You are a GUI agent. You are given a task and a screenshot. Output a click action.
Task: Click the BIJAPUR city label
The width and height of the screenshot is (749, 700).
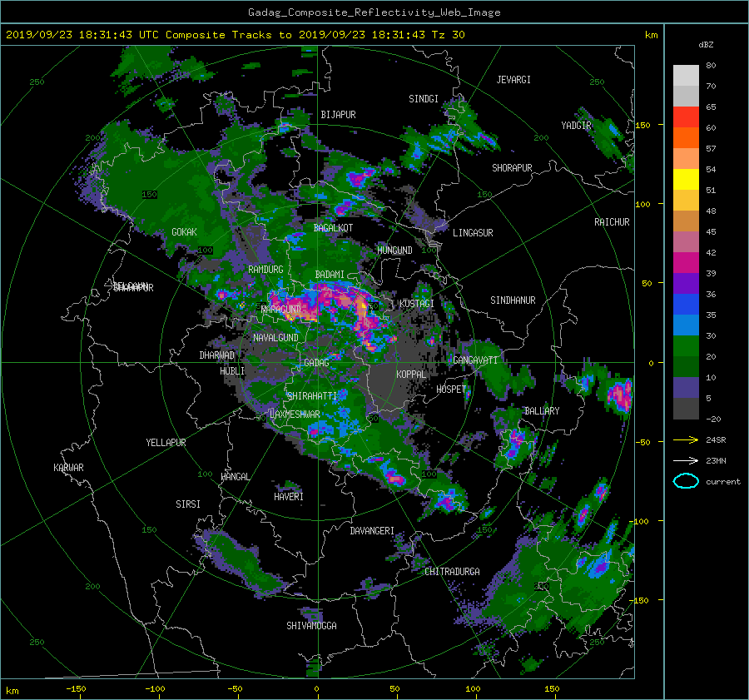(x=338, y=115)
